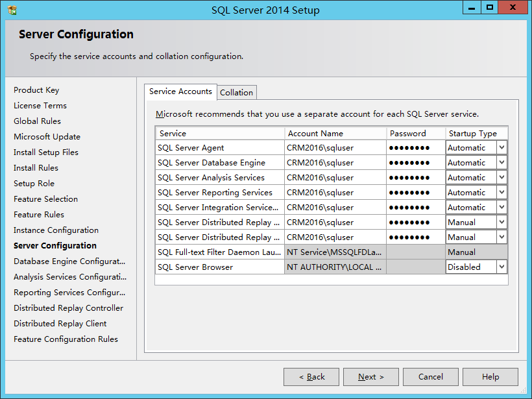The image size is (532, 399).
Task: Click account name for SQL Server Integration Services
Action: (335, 208)
